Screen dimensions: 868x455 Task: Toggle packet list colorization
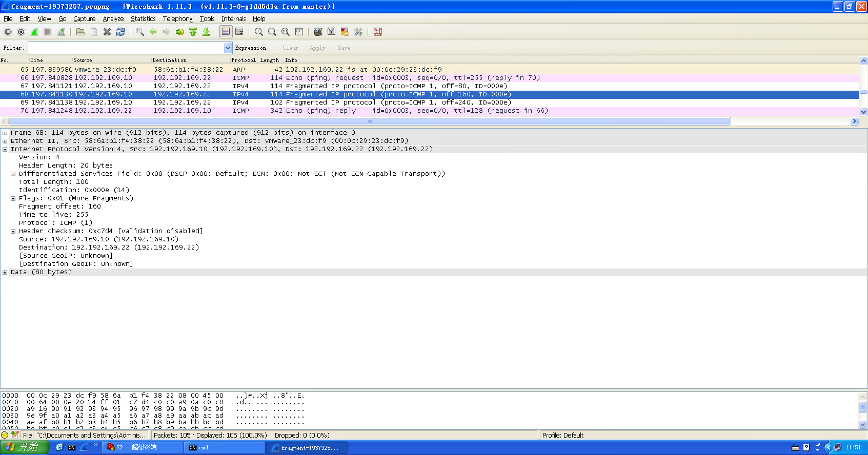[x=226, y=32]
